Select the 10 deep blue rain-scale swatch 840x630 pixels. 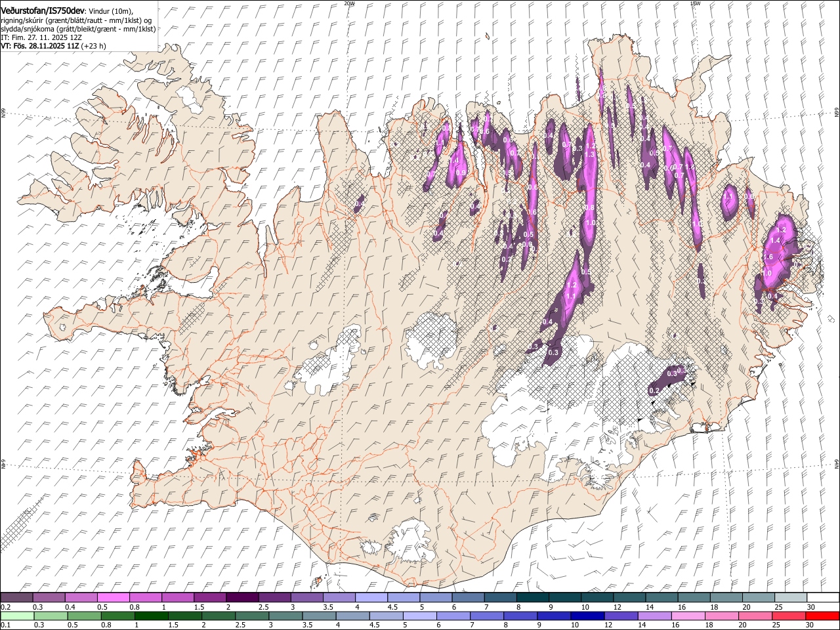(587, 616)
